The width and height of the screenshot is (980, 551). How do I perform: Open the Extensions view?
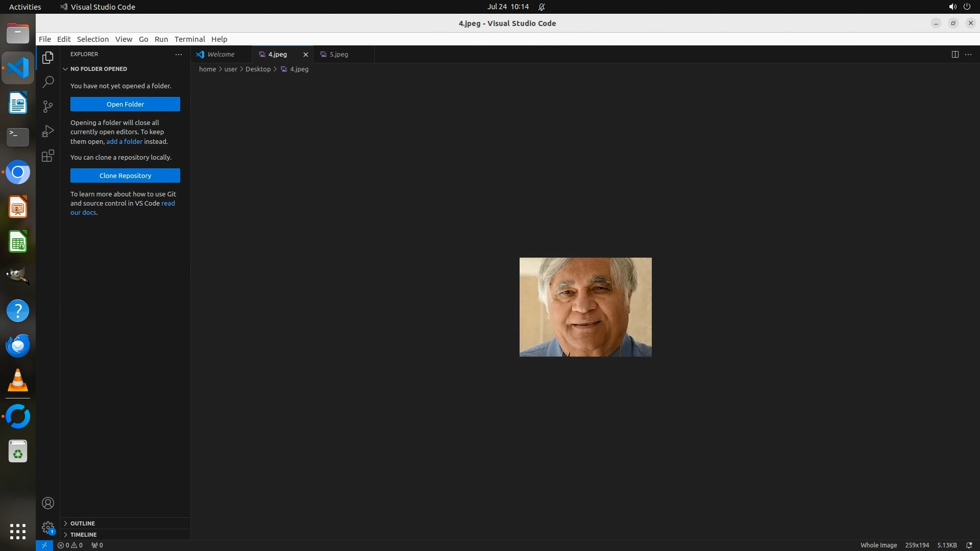(x=48, y=156)
